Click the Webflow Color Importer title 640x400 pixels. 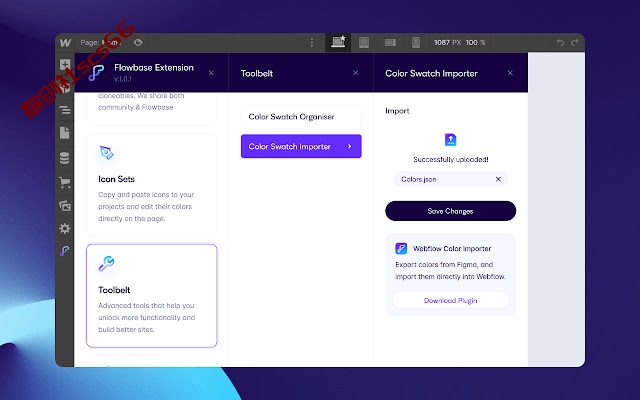click(452, 249)
